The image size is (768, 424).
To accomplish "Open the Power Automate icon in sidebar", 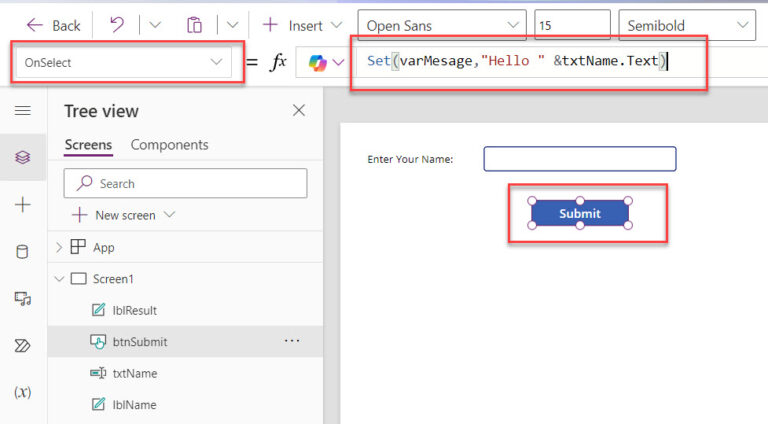I will click(23, 346).
